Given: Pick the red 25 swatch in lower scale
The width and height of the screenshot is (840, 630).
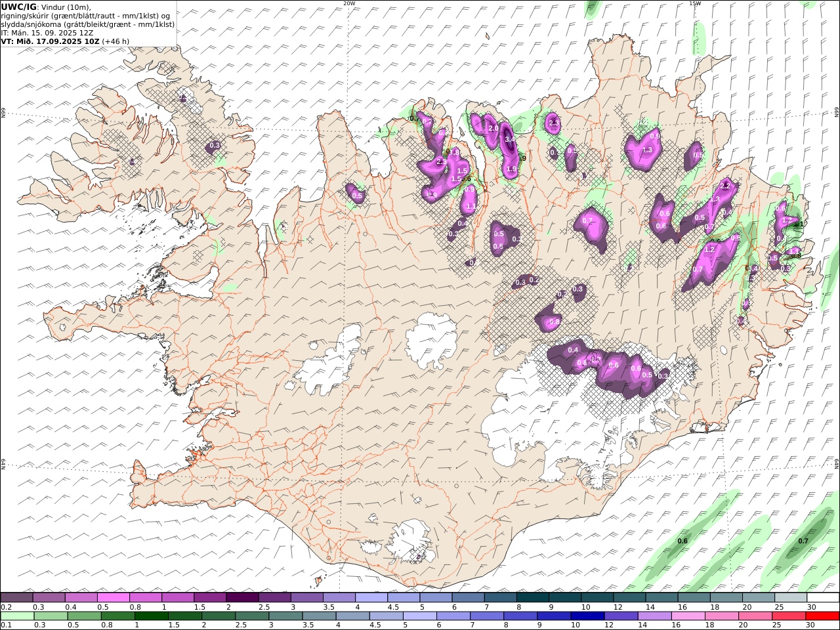Looking at the screenshot, I should point(789,616).
